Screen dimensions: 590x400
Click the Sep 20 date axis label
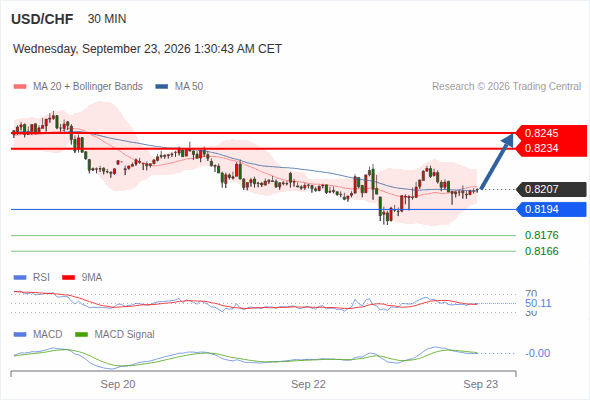(x=118, y=384)
